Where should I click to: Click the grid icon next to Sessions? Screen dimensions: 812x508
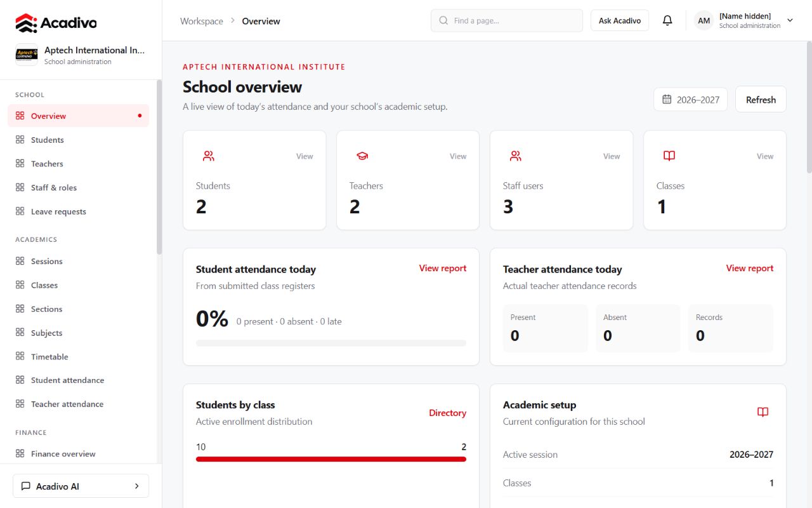20,261
